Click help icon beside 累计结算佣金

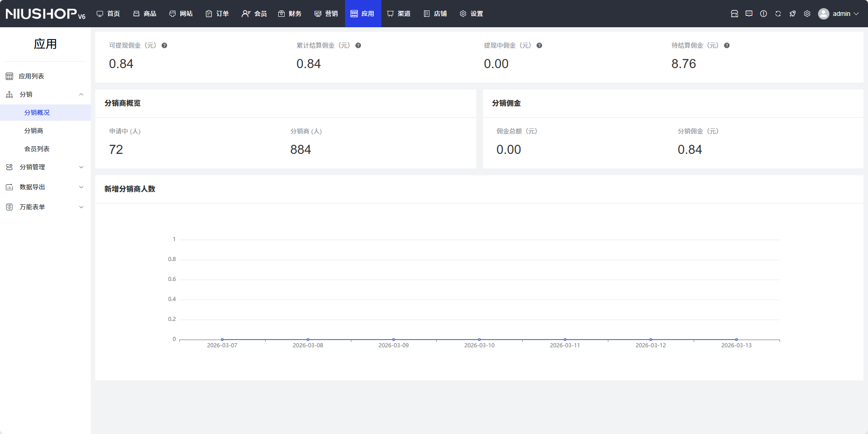[x=358, y=45]
